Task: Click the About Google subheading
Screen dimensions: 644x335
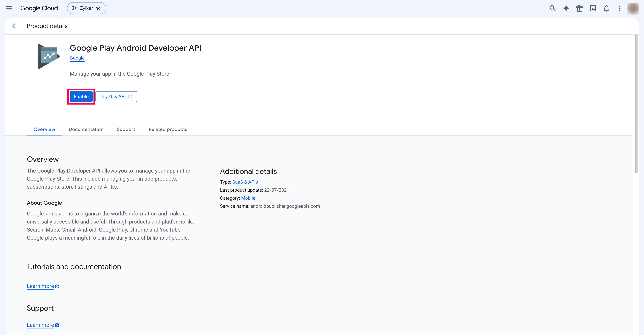Action: point(44,203)
